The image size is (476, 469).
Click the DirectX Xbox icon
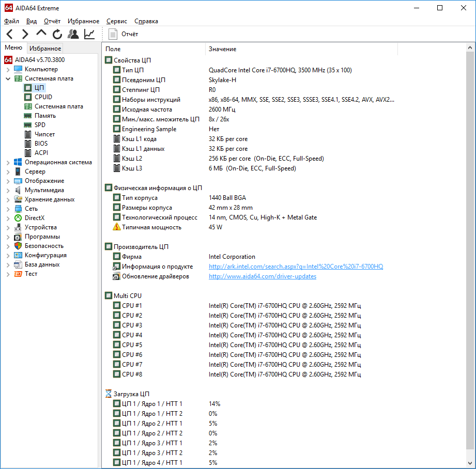(x=18, y=218)
